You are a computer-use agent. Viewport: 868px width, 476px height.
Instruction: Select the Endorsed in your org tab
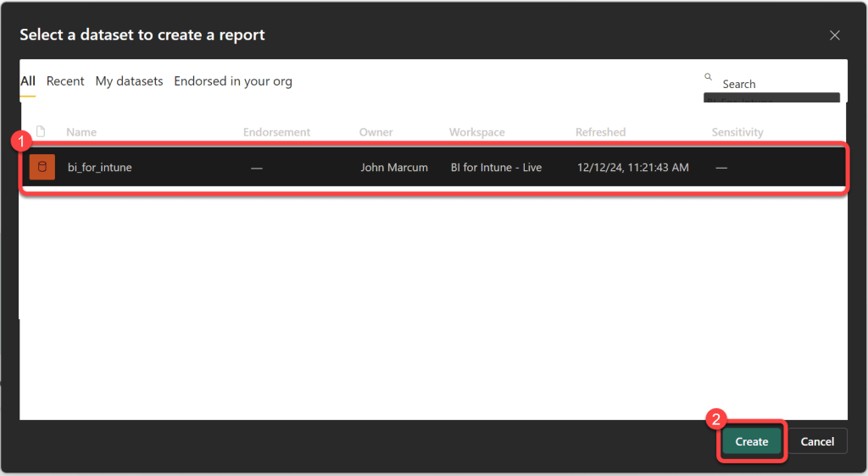click(x=233, y=81)
